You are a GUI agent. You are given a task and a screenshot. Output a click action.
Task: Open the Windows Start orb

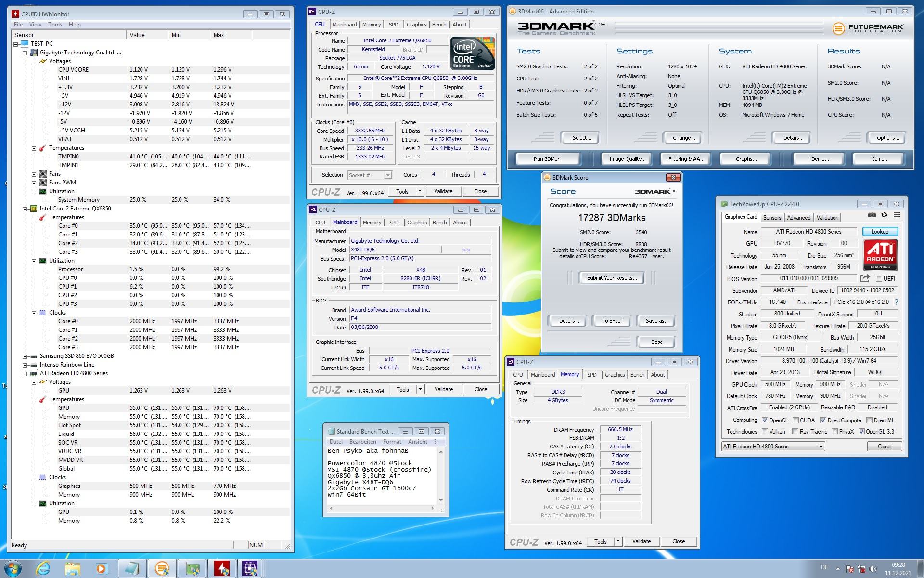click(x=13, y=569)
